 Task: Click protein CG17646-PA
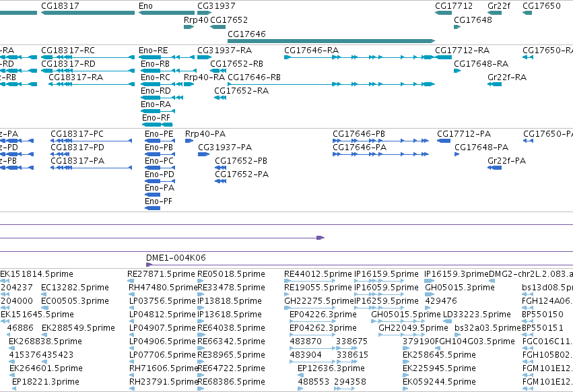coord(360,148)
